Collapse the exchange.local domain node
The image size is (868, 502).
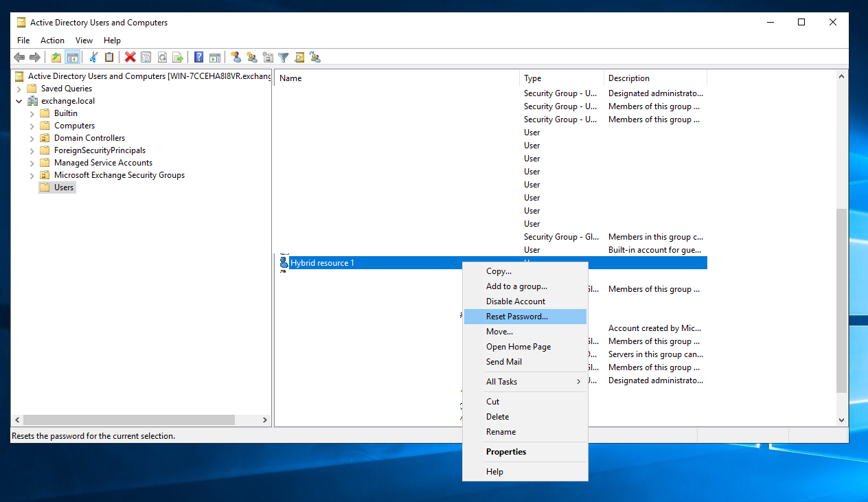(x=19, y=101)
